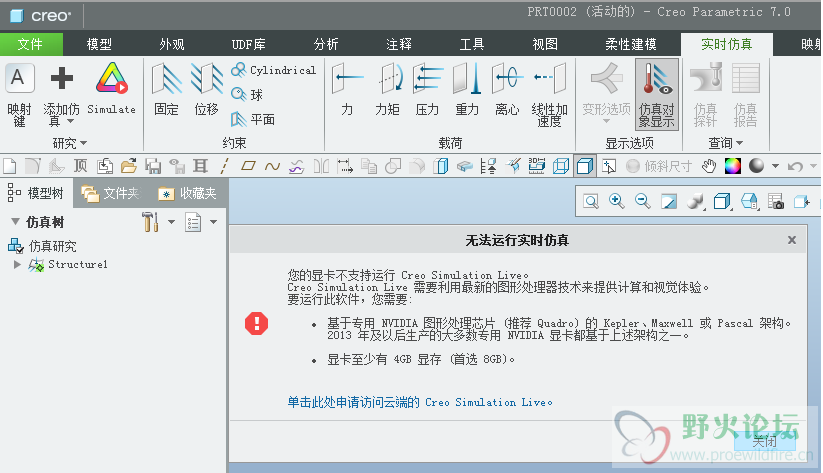
Task: Click the zoom in magnifier
Action: (617, 201)
